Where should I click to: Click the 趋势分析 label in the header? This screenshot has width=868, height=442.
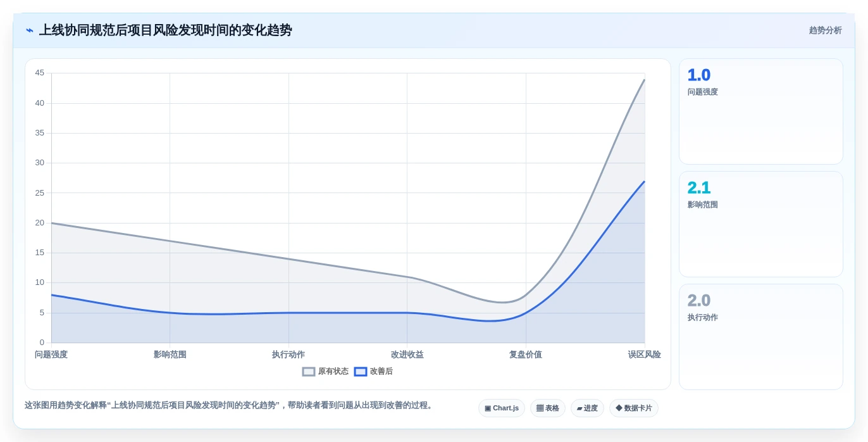(x=825, y=30)
